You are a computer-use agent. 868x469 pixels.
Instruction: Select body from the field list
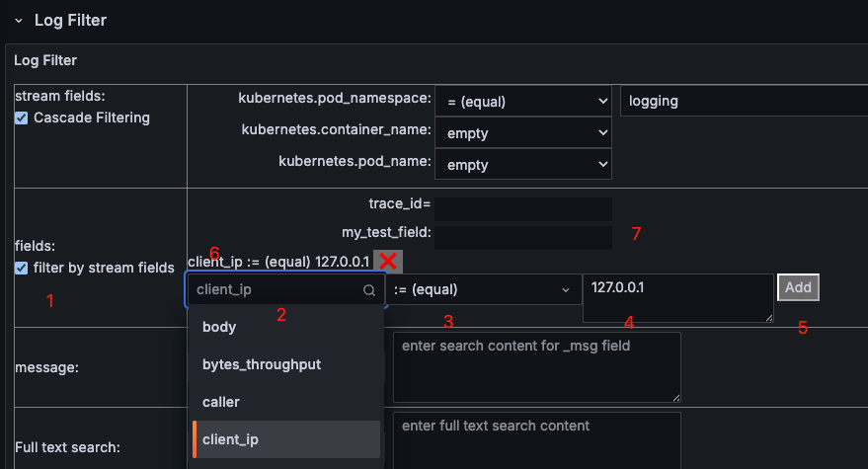pos(219,326)
